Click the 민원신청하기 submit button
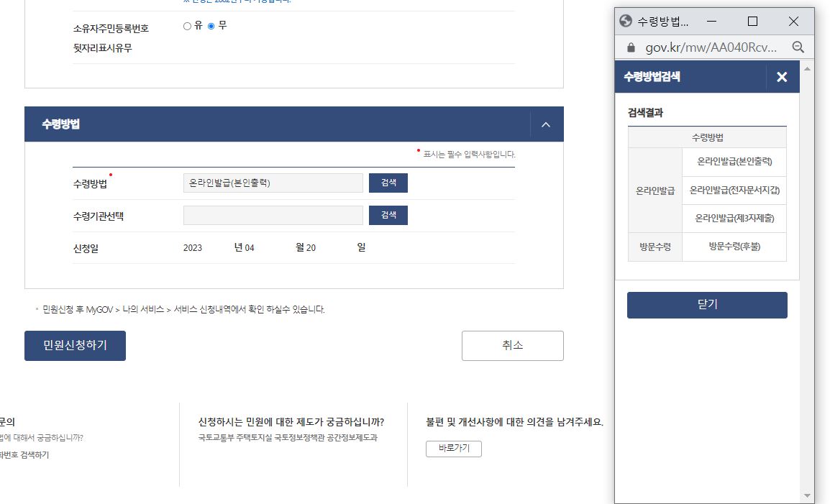830x504 pixels. 75,346
